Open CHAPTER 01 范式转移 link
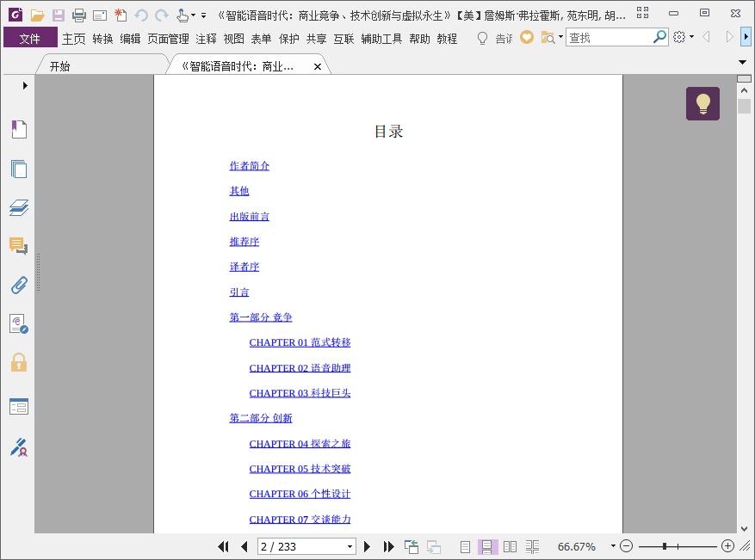 pyautogui.click(x=300, y=342)
